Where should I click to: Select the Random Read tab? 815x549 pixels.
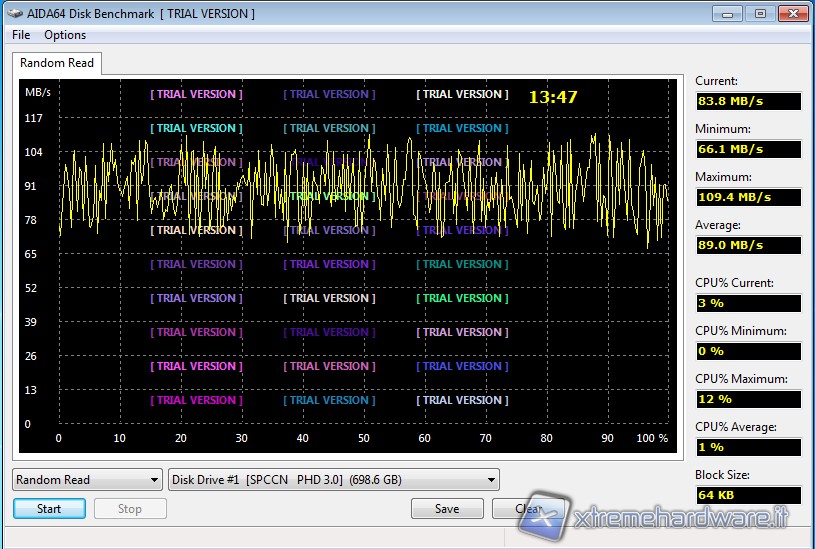point(57,63)
